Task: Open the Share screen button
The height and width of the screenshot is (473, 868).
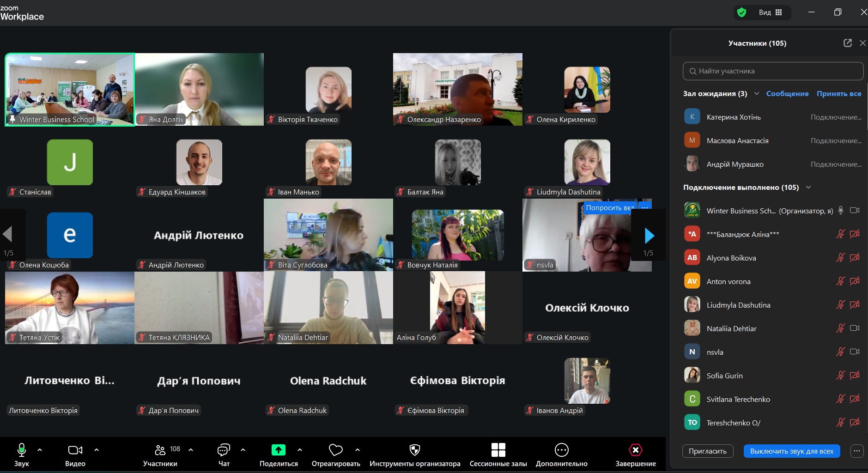Action: pyautogui.click(x=278, y=450)
